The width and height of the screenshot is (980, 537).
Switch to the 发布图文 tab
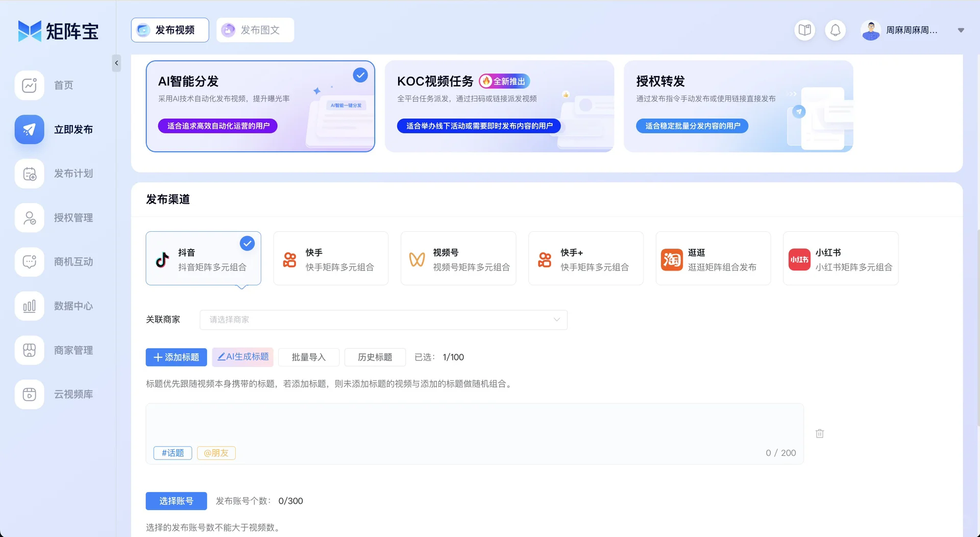point(255,30)
